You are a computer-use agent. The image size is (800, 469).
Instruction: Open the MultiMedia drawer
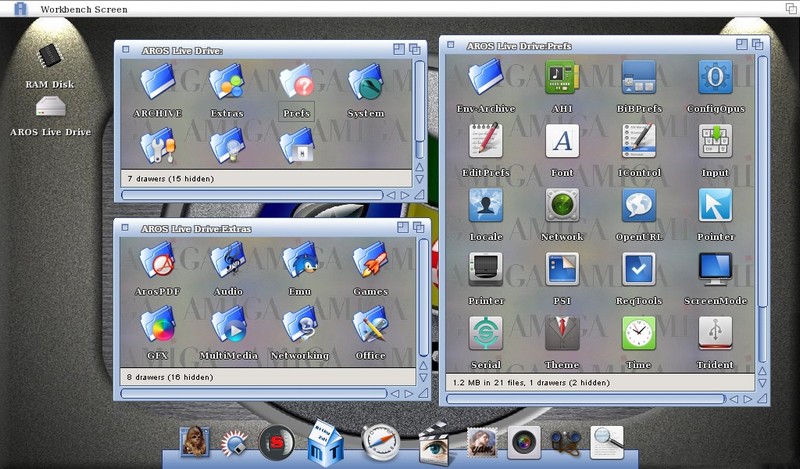click(228, 324)
